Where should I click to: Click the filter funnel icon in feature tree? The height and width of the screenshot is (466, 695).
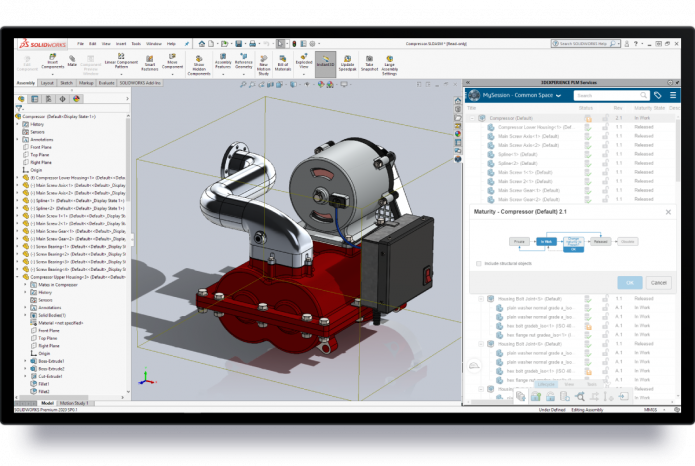[19, 108]
